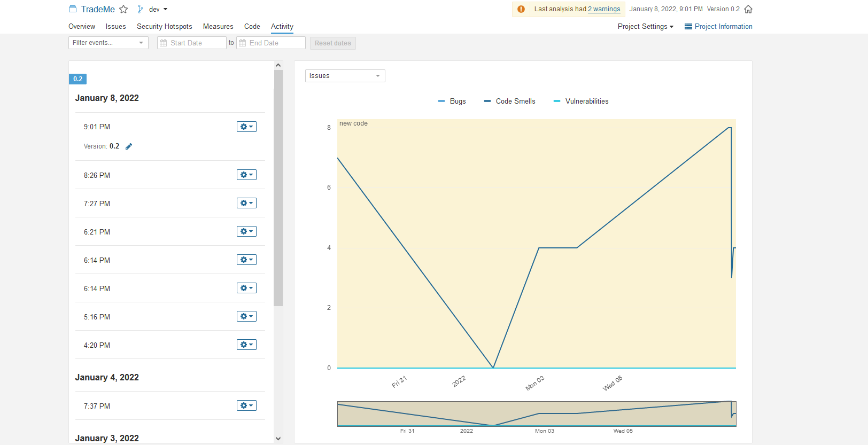The height and width of the screenshot is (445, 868).
Task: Click the TradeMe project window icon
Action: click(x=73, y=9)
